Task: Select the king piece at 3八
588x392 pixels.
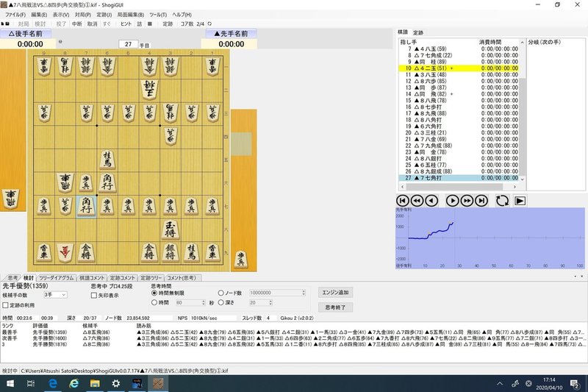Action: (171, 229)
